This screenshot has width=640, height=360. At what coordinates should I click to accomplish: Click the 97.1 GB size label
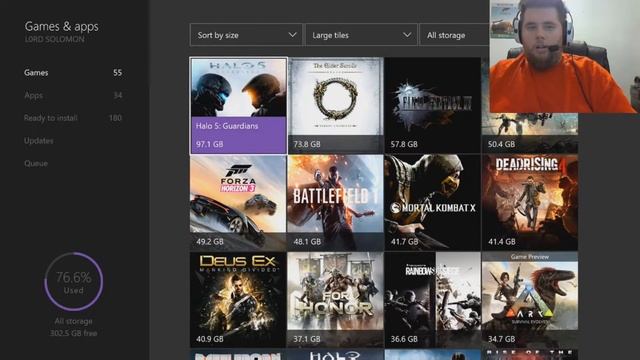[209, 144]
